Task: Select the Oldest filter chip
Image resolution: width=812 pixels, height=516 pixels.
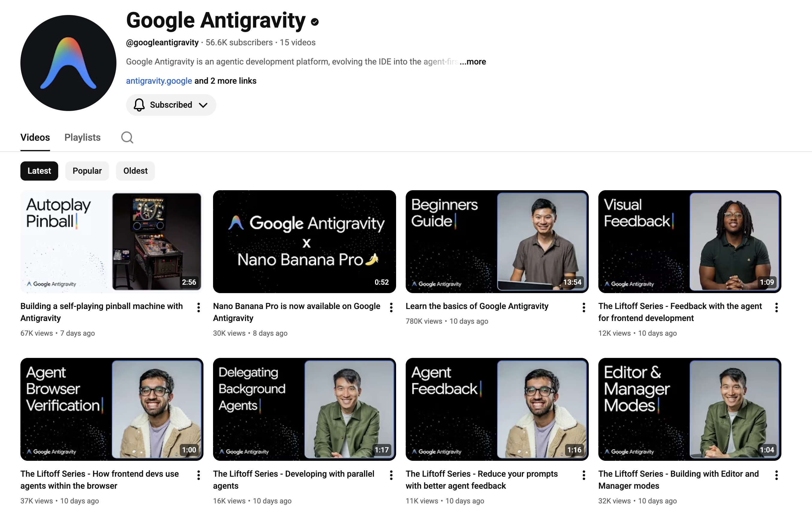Action: click(135, 171)
